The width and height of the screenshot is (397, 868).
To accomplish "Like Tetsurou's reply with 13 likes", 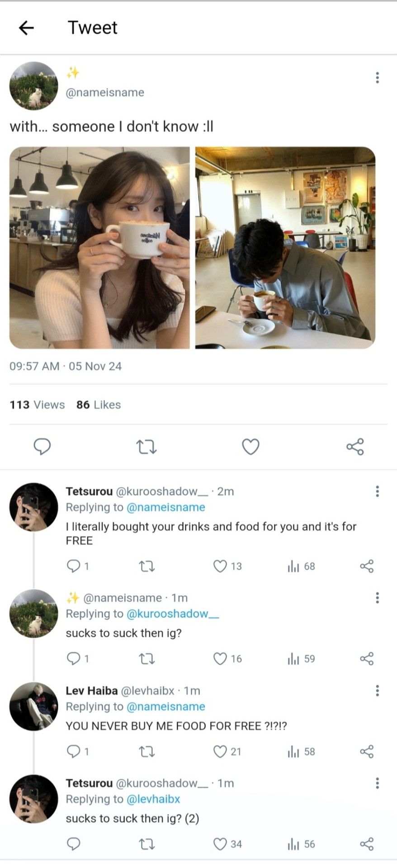I will (220, 566).
